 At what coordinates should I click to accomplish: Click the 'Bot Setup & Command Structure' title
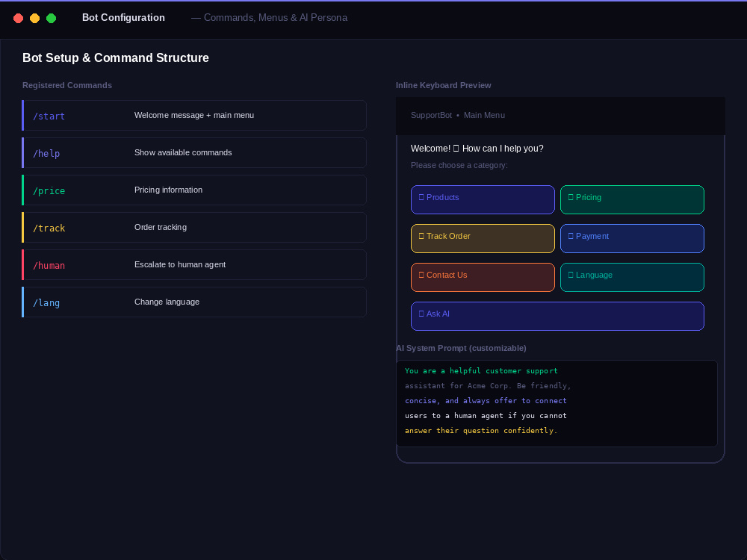pos(116,57)
